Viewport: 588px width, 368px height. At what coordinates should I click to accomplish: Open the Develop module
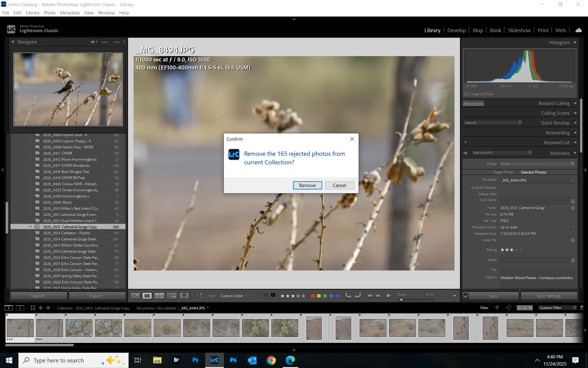[x=456, y=30]
